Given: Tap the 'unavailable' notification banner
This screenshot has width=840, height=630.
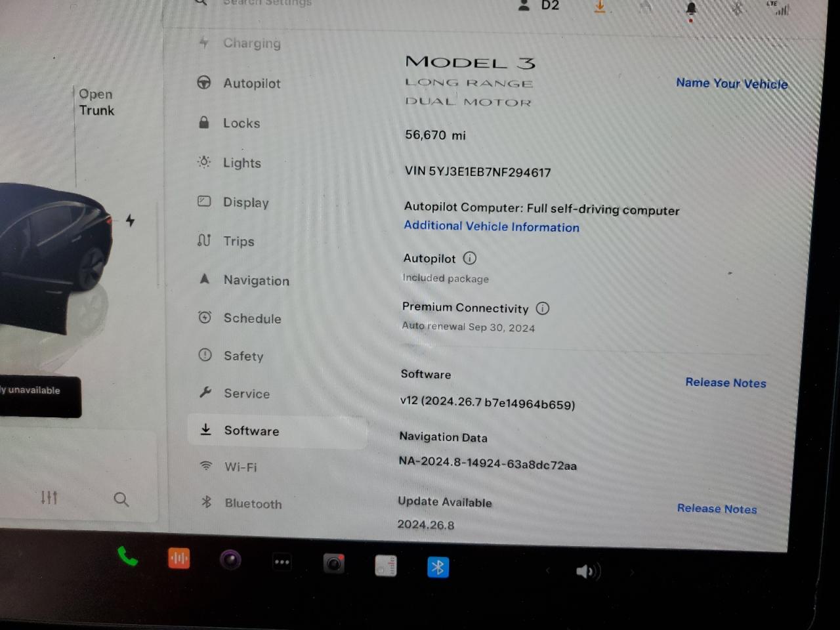Looking at the screenshot, I should click(39, 396).
